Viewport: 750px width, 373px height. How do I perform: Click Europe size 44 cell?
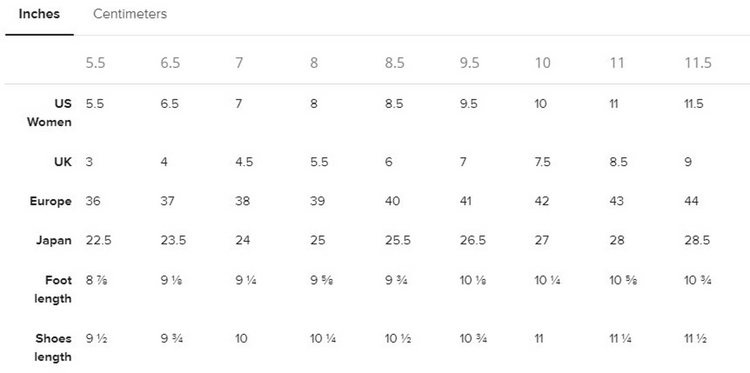(x=691, y=201)
